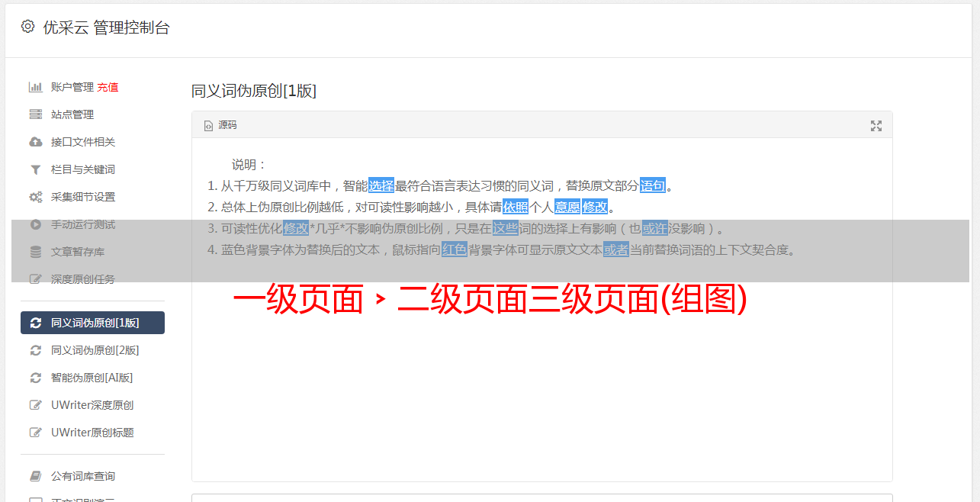Click the book icon for 公有词库查询
Image resolution: width=980 pixels, height=502 pixels.
[35, 476]
